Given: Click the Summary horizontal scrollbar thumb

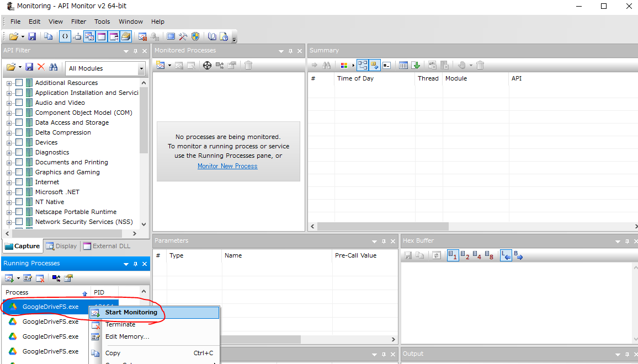Looking at the screenshot, I should pyautogui.click(x=383, y=226).
